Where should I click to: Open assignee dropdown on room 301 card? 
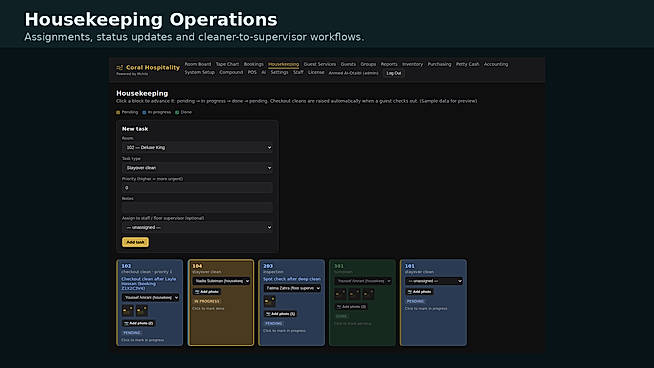(363, 281)
